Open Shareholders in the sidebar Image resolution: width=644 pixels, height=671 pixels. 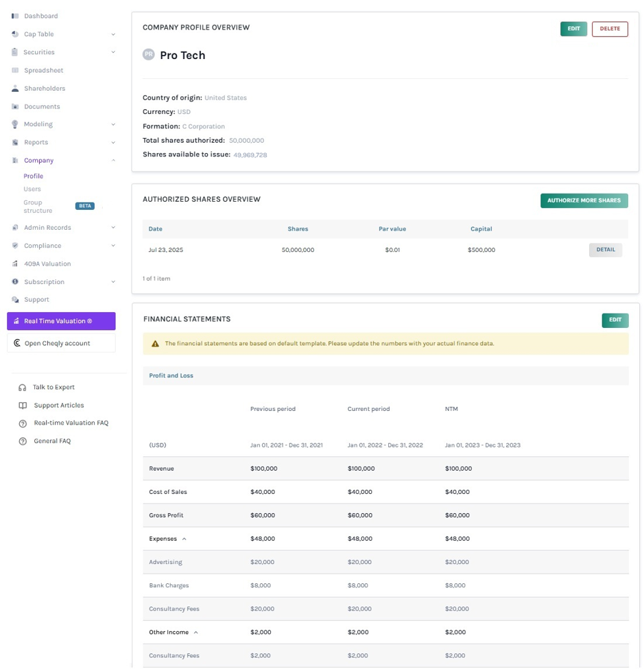click(45, 88)
